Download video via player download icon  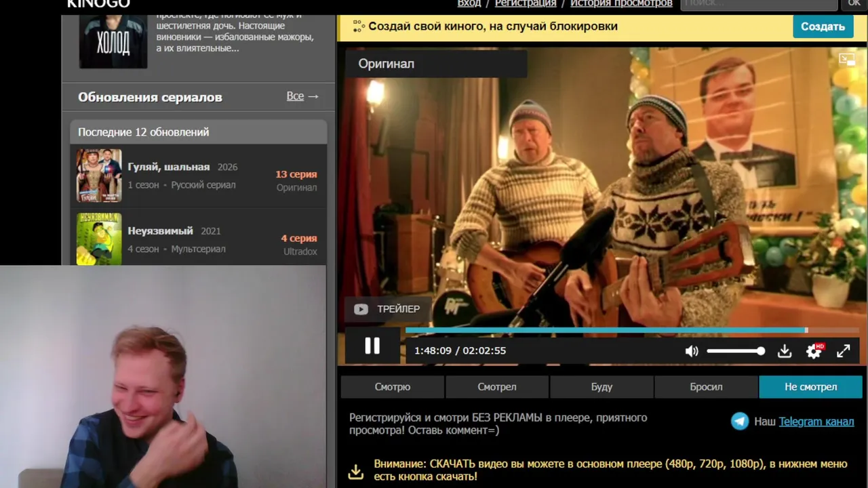(785, 351)
